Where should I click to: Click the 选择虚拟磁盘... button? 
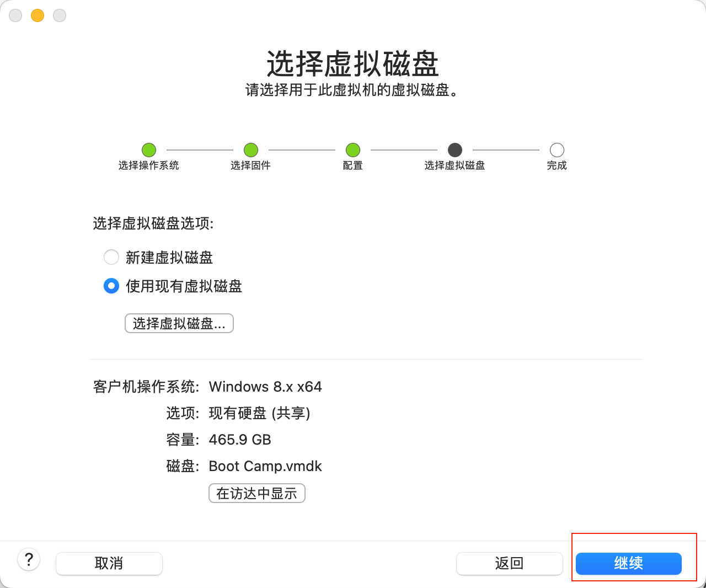tap(179, 323)
